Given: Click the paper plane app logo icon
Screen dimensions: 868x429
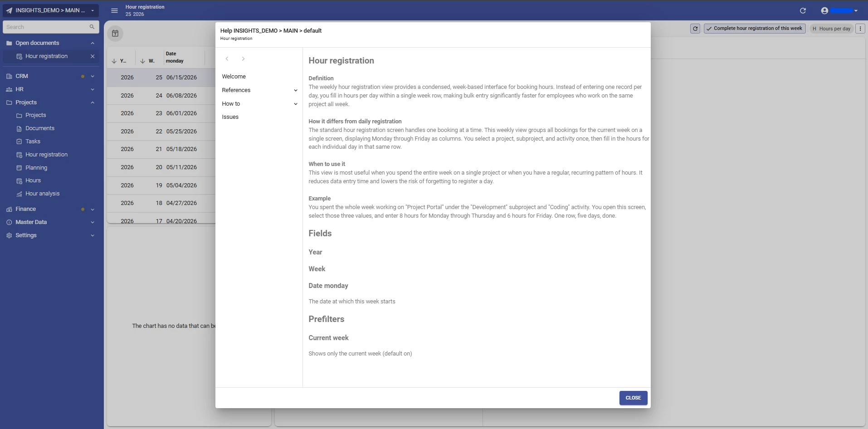Looking at the screenshot, I should coord(9,10).
